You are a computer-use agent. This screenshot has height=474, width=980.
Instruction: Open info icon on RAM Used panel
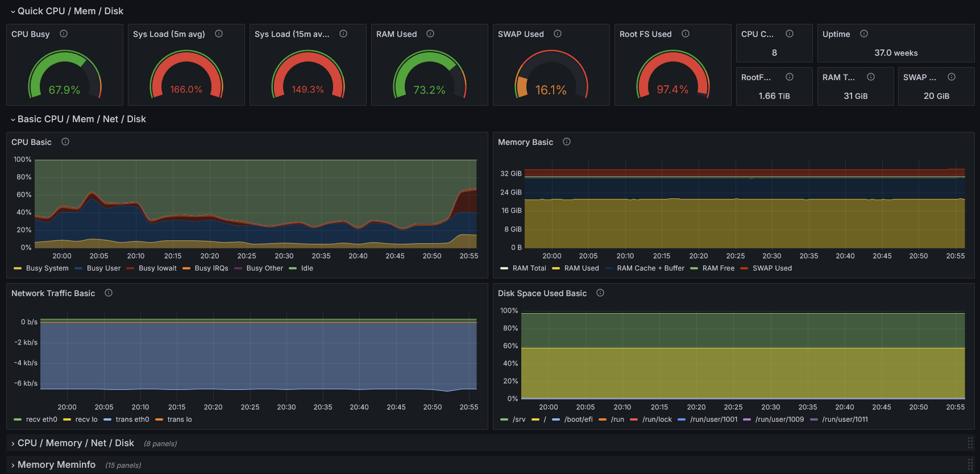(x=430, y=34)
